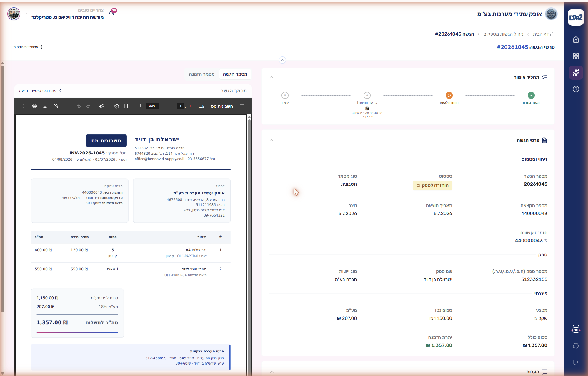Open the notifications bell with 70 badge

pyautogui.click(x=111, y=14)
